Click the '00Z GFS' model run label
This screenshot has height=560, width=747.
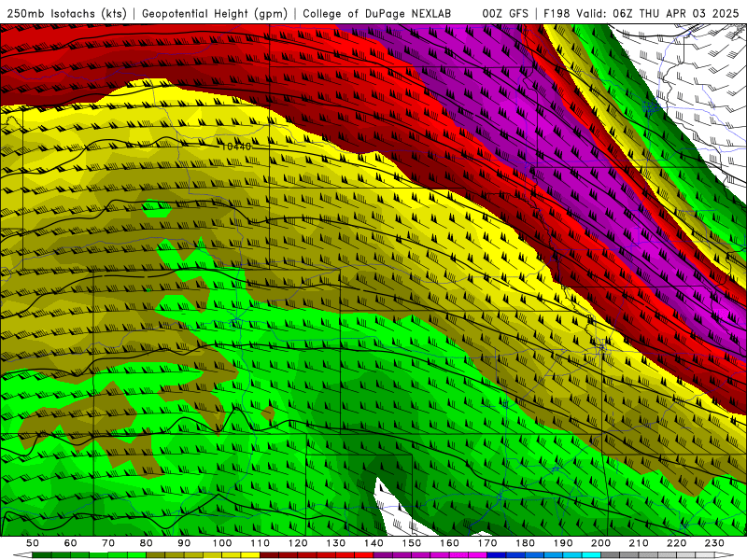click(505, 13)
